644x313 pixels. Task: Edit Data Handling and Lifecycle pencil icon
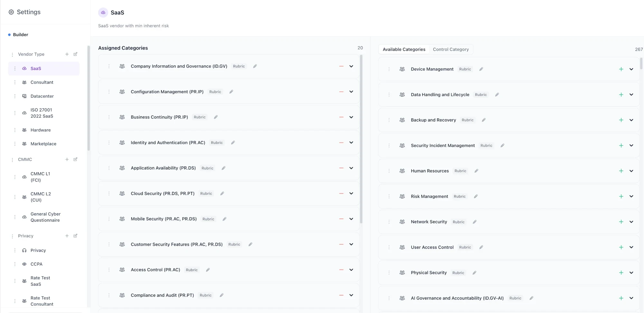pos(497,94)
